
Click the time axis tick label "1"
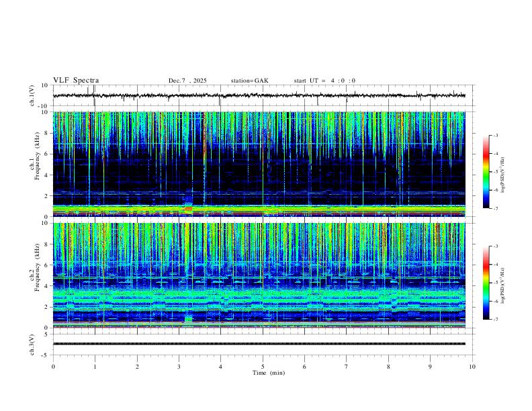95,367
